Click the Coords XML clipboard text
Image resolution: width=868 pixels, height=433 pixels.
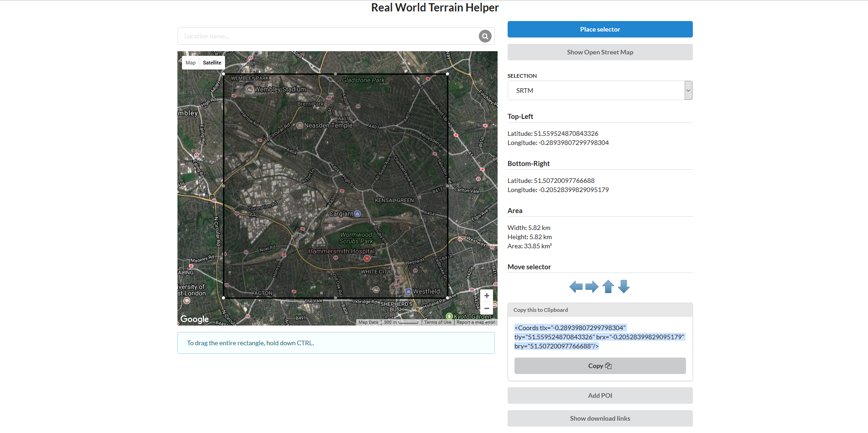[599, 337]
